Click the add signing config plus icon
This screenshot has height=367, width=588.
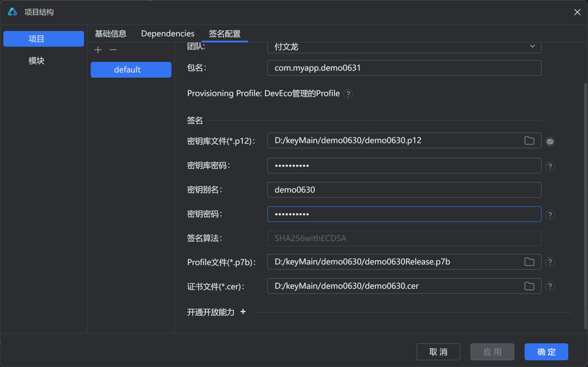pos(98,50)
